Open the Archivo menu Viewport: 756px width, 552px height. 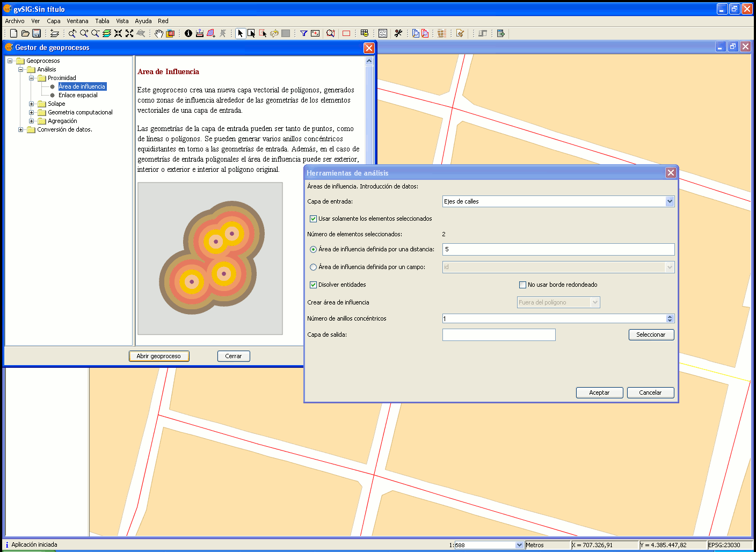(14, 21)
